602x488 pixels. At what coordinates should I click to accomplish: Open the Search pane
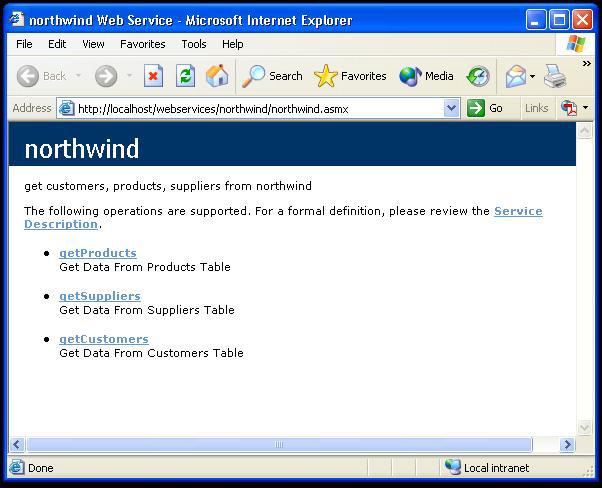click(x=272, y=76)
